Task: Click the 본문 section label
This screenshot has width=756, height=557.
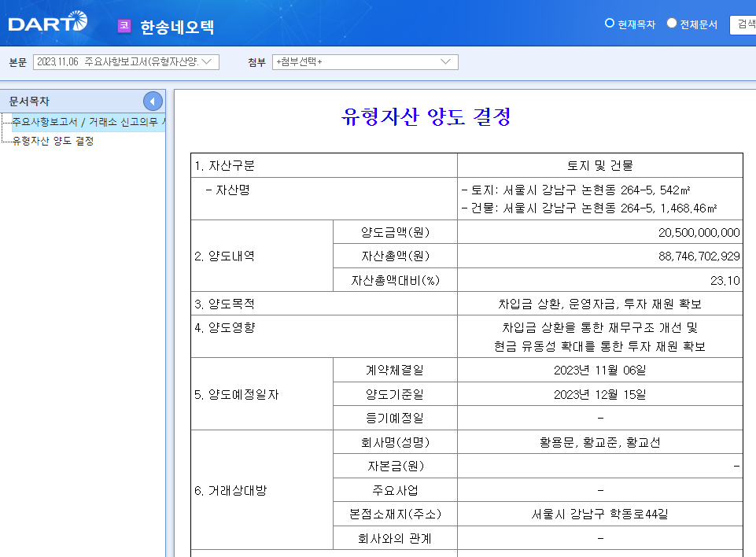Action: coord(16,61)
